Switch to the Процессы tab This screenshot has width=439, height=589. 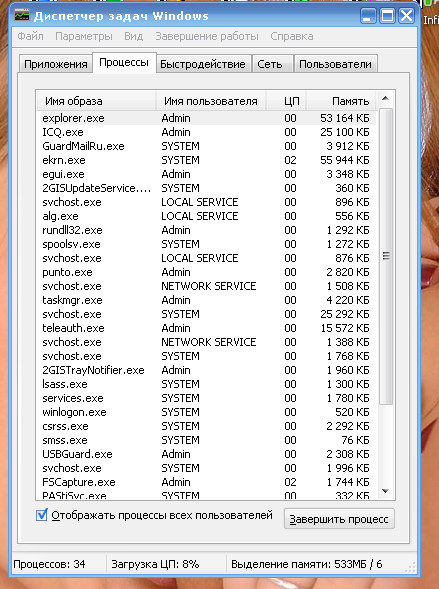pyautogui.click(x=124, y=62)
